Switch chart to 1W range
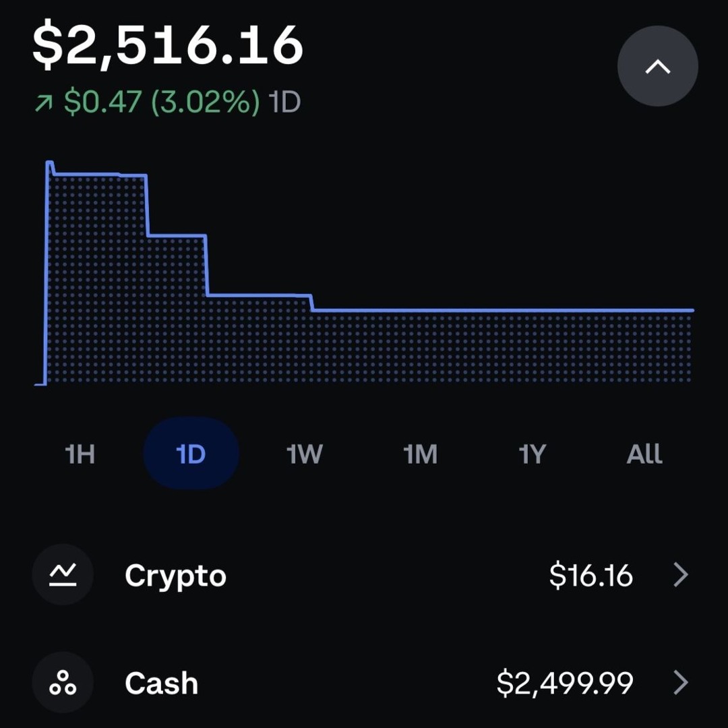 tap(304, 454)
